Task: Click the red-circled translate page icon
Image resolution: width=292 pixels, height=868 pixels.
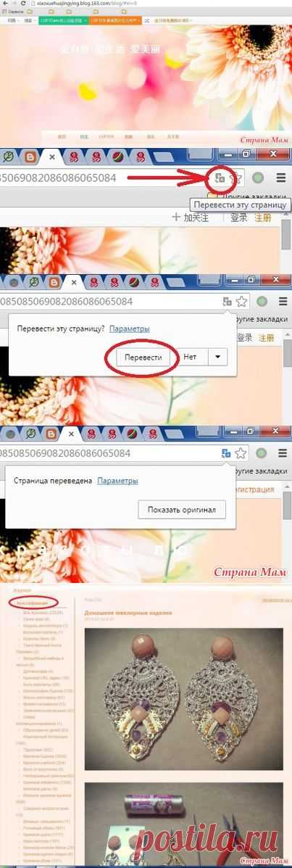Action: tap(219, 178)
